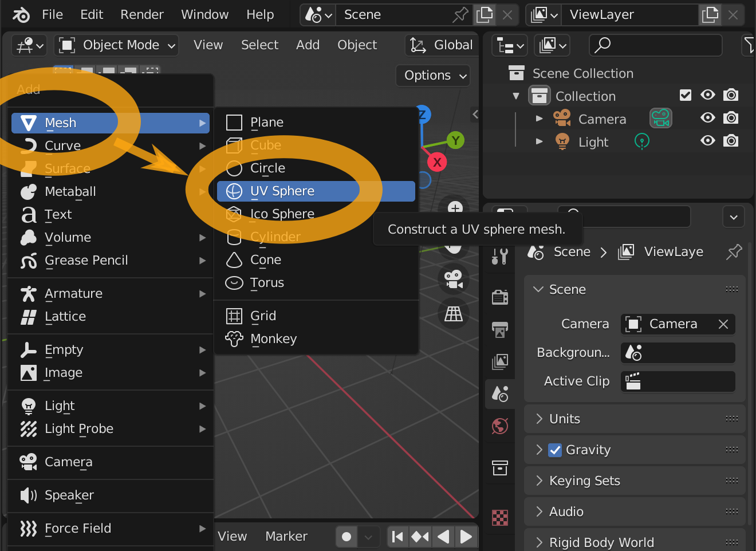Open the Mesh submenu
The image size is (756, 551).
(x=111, y=123)
